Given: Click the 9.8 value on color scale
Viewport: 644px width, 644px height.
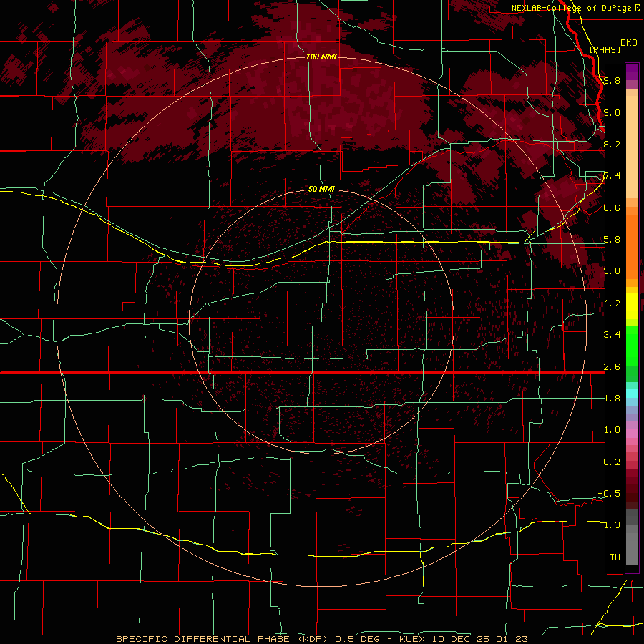Looking at the screenshot, I should point(612,80).
